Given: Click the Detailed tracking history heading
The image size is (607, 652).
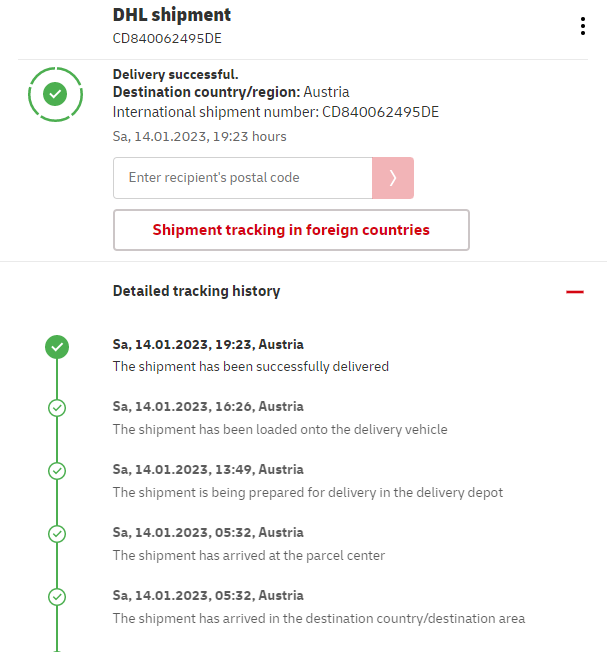Looking at the screenshot, I should [196, 291].
